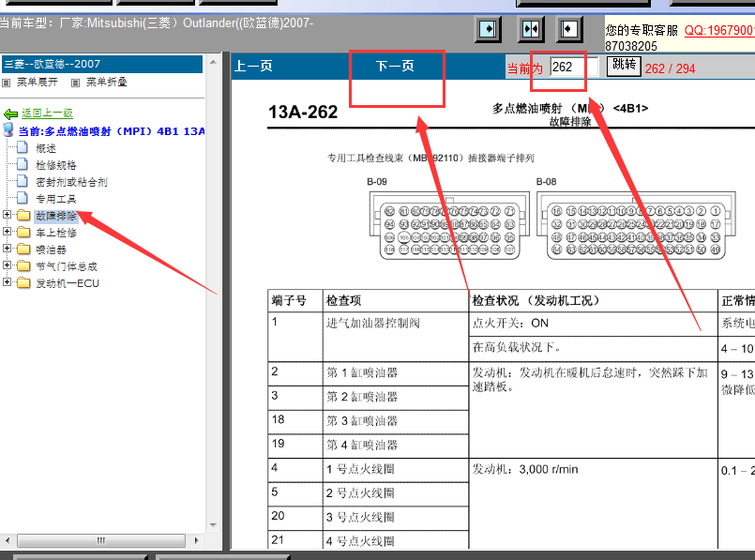The width and height of the screenshot is (755, 560).
Task: Select 故障排除 in the tree
Action: pos(56,216)
